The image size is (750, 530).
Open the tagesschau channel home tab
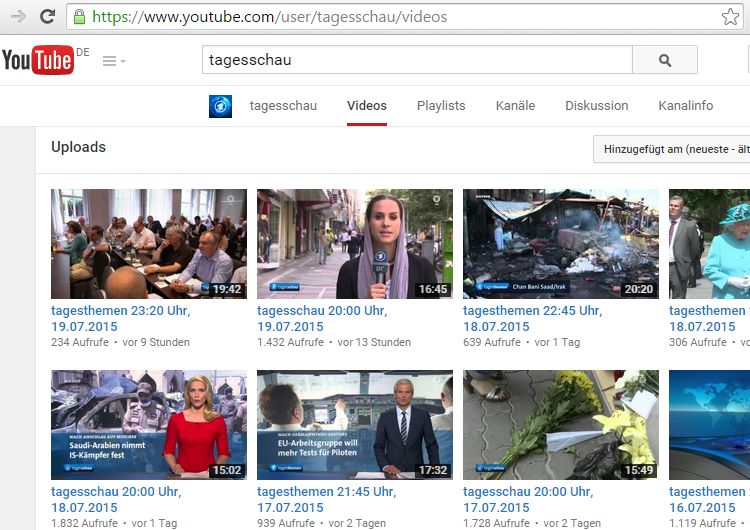(283, 106)
